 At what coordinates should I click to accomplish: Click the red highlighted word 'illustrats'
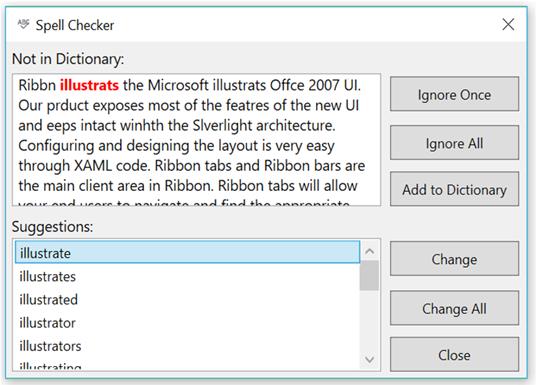pyautogui.click(x=89, y=85)
